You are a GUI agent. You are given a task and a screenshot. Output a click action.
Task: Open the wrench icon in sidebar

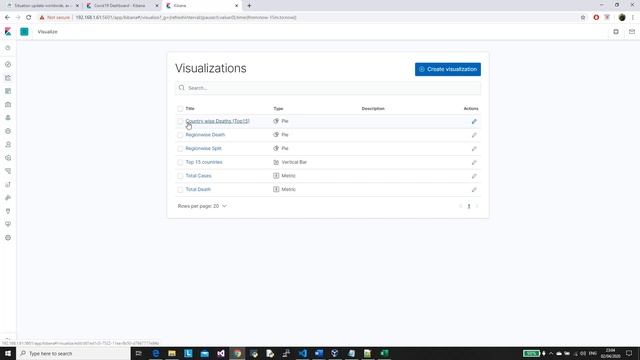(8, 198)
